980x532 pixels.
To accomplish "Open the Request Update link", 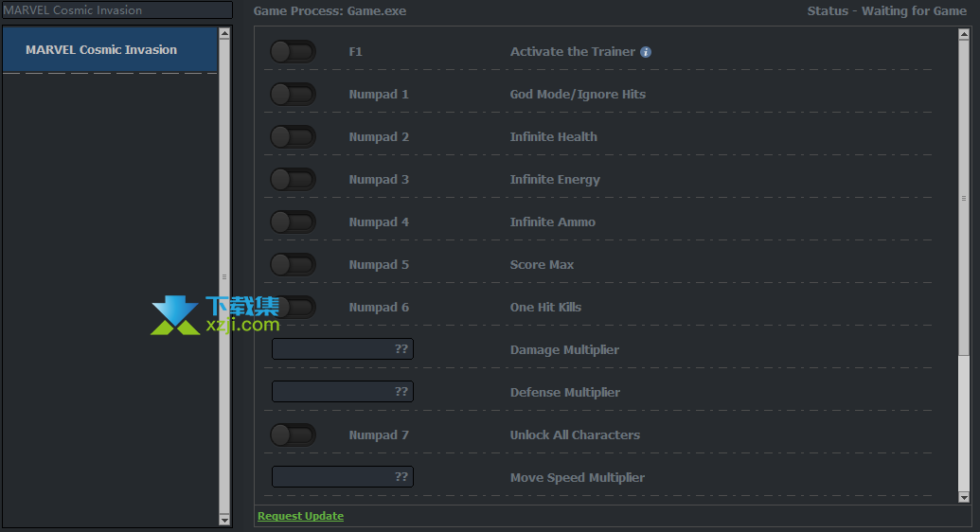I will click(x=300, y=516).
